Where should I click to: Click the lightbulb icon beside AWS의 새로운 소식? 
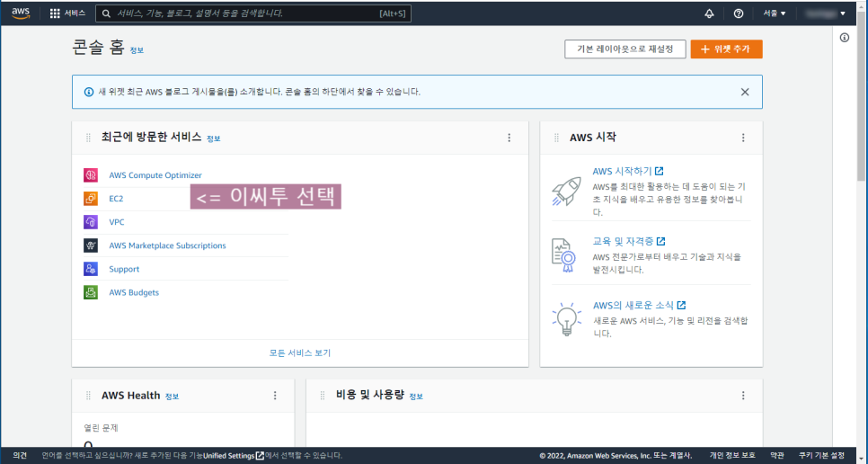[x=567, y=319]
